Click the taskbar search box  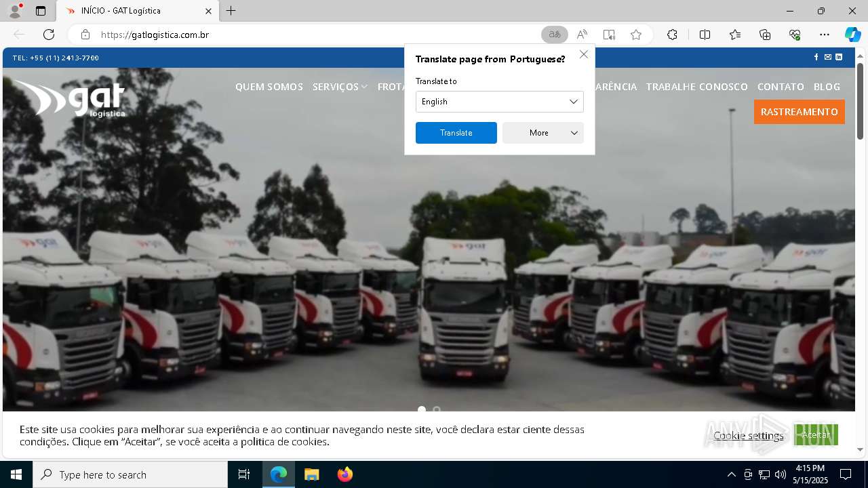[x=130, y=474]
